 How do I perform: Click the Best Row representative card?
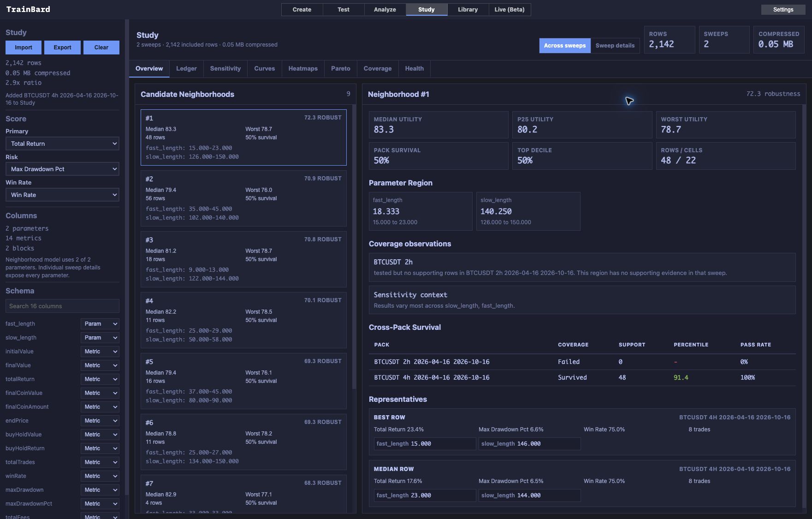click(x=582, y=432)
